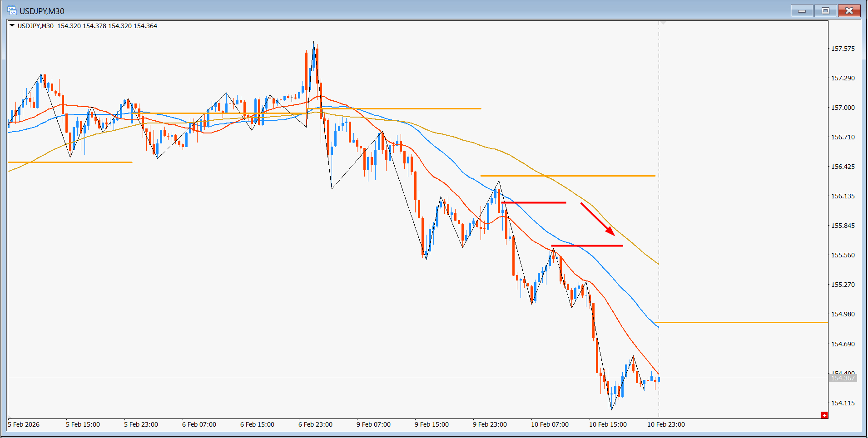Select the upper short red horizontal line

tap(534, 202)
